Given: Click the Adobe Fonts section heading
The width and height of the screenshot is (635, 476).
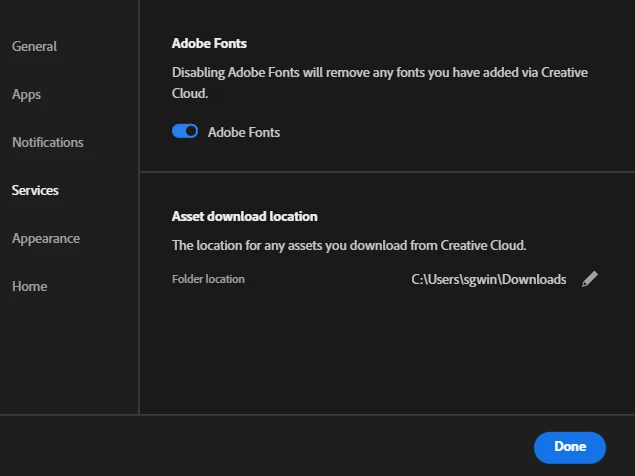Looking at the screenshot, I should [209, 43].
